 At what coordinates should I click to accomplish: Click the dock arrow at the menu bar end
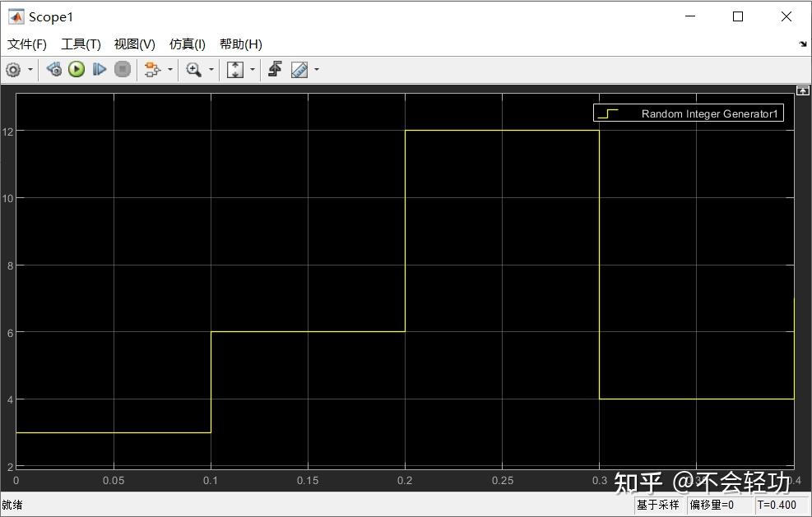(803, 44)
